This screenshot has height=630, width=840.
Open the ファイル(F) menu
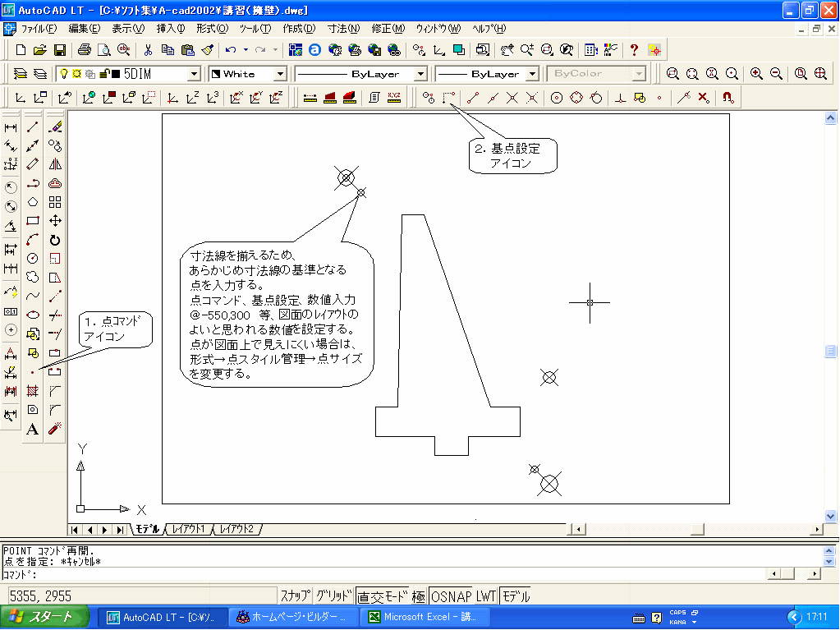coord(39,29)
